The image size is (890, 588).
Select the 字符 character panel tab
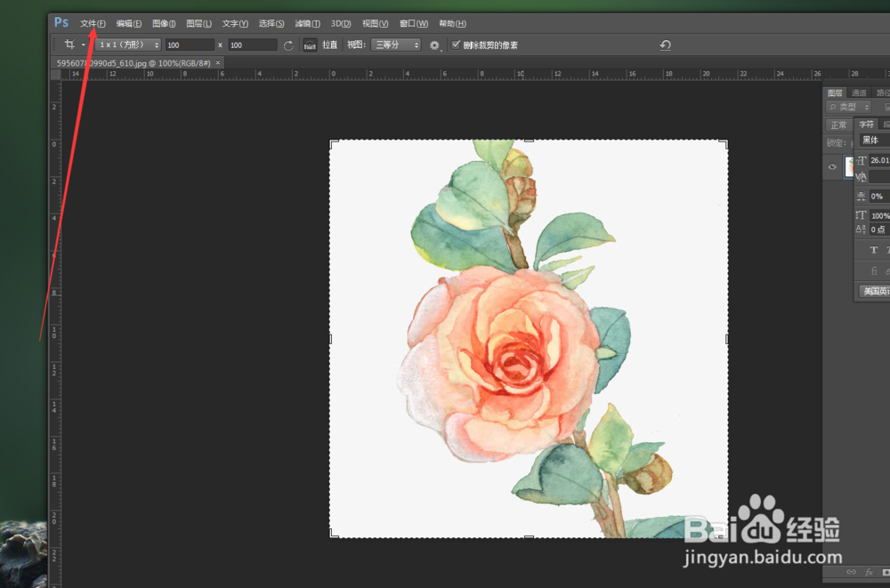[x=866, y=124]
